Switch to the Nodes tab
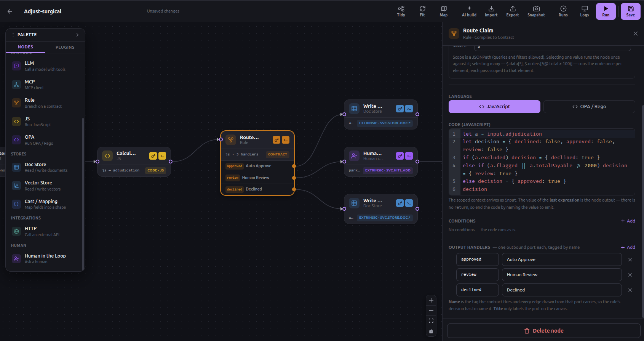 click(26, 47)
